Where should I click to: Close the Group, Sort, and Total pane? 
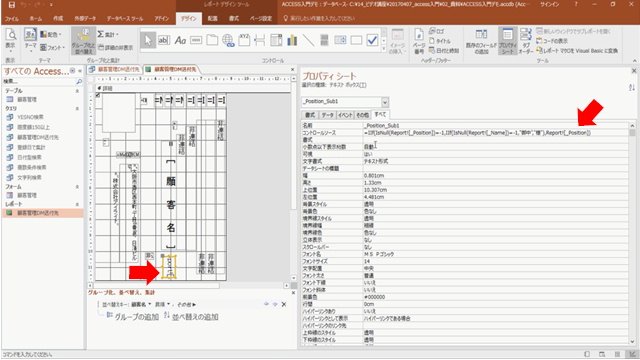point(293,293)
